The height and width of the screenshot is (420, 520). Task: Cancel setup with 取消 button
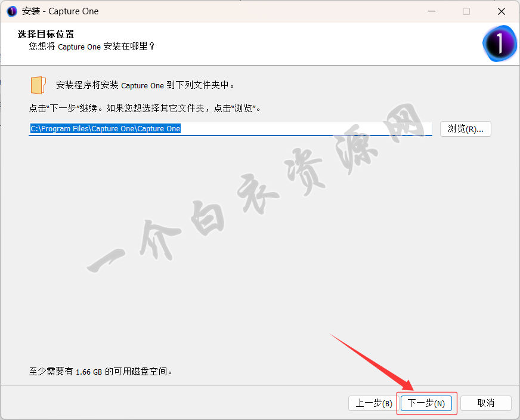(x=486, y=403)
